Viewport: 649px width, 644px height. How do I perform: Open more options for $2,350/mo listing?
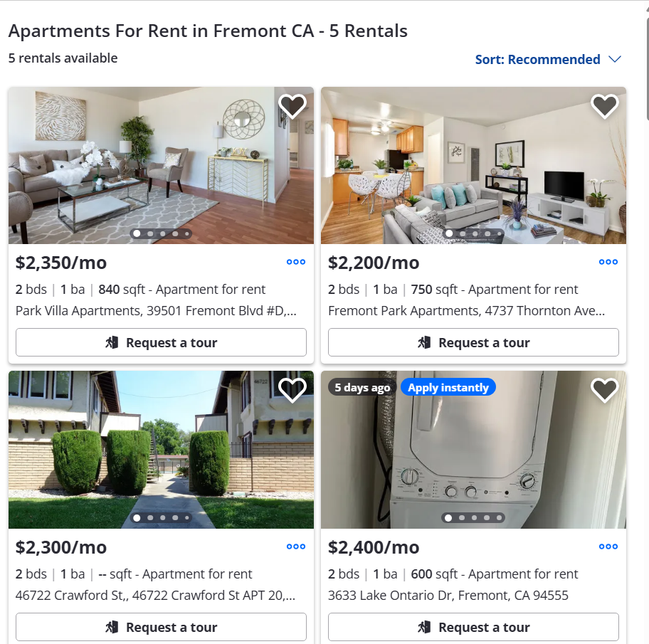pos(296,262)
